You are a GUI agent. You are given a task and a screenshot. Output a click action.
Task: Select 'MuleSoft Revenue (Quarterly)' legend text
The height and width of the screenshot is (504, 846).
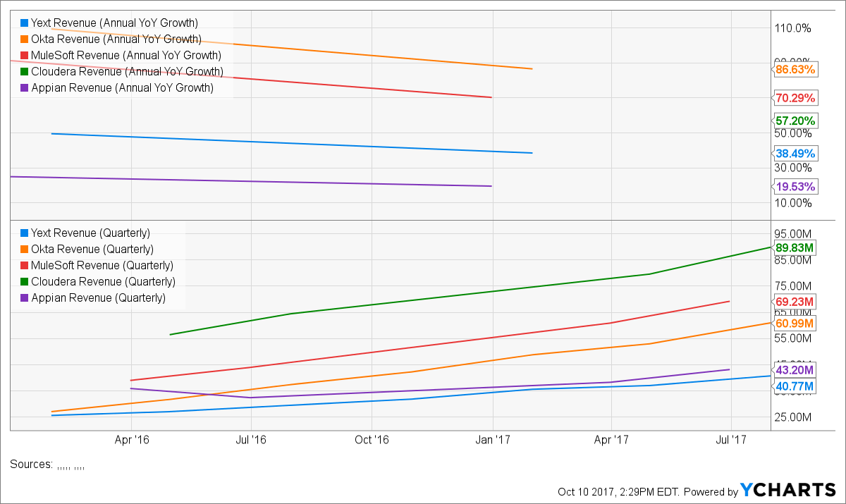102,266
